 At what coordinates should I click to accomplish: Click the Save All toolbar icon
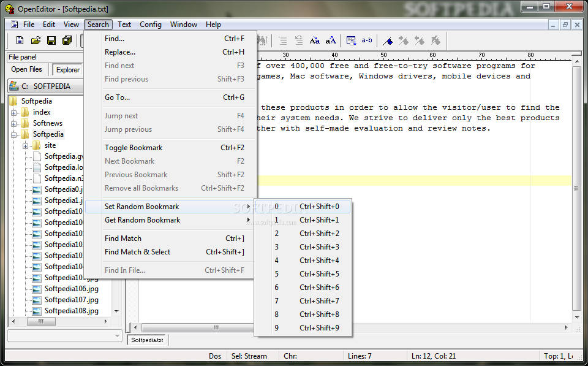tap(67, 40)
